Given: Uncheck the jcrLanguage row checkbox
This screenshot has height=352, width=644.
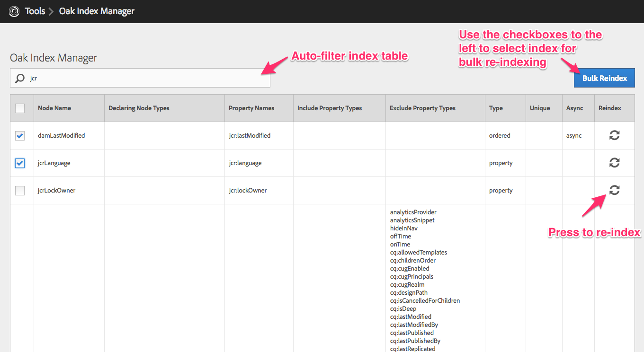Looking at the screenshot, I should pyautogui.click(x=20, y=163).
